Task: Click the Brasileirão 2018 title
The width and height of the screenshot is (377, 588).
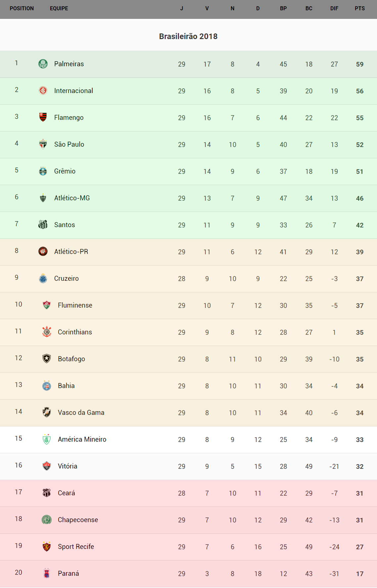Action: [188, 36]
